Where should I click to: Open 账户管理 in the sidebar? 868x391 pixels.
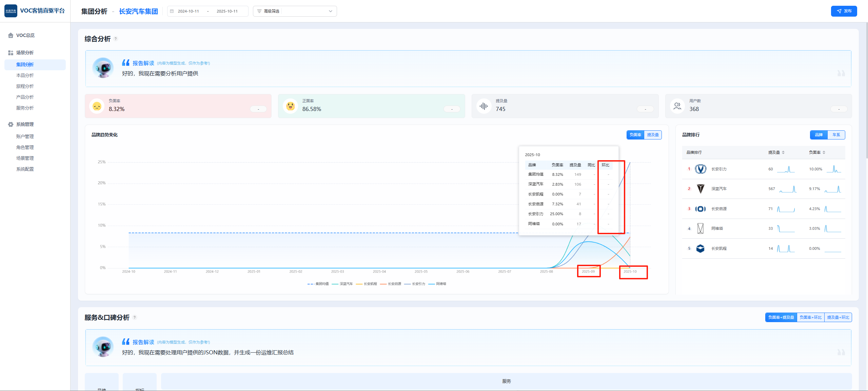(x=25, y=136)
